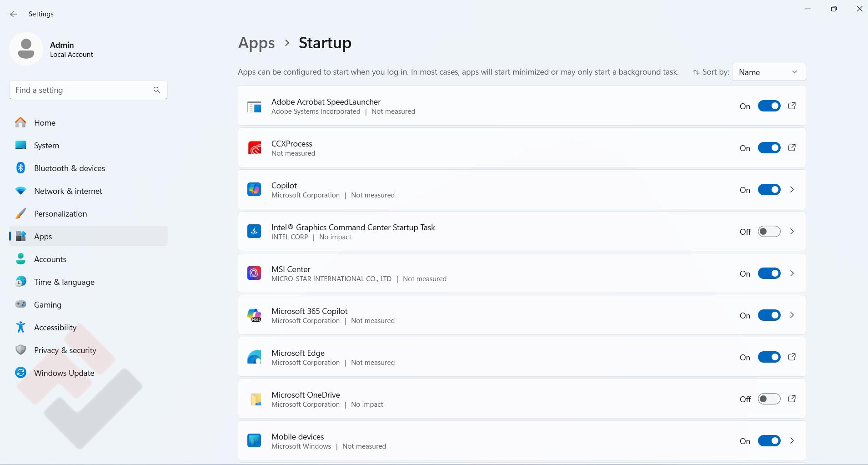The width and height of the screenshot is (868, 465).
Task: Disable Copilot startup toggle
Action: [x=769, y=190]
